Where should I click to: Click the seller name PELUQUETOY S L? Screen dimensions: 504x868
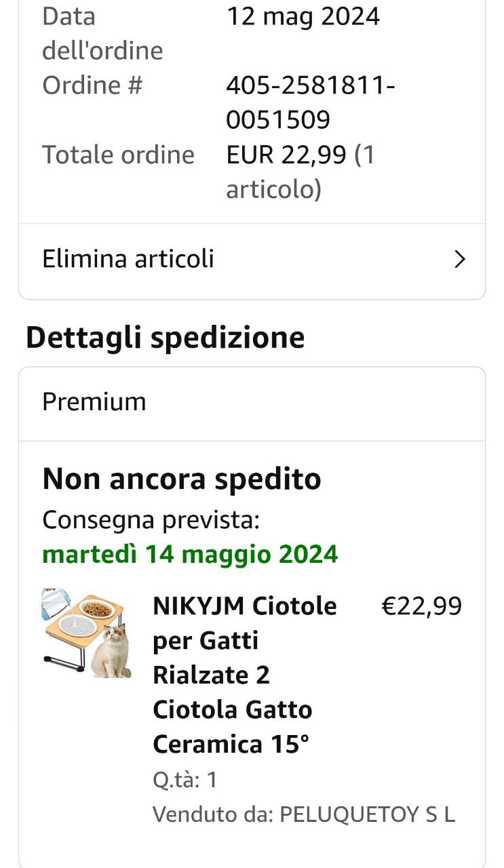point(367,814)
